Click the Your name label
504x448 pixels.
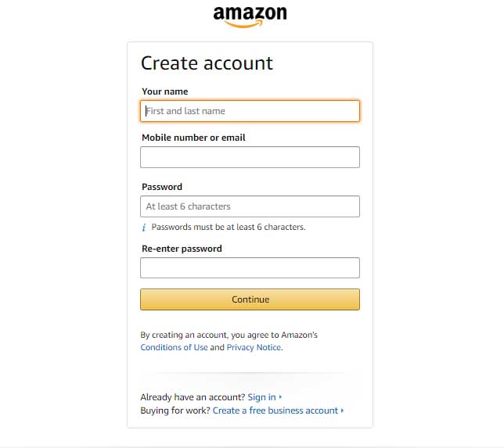point(165,91)
